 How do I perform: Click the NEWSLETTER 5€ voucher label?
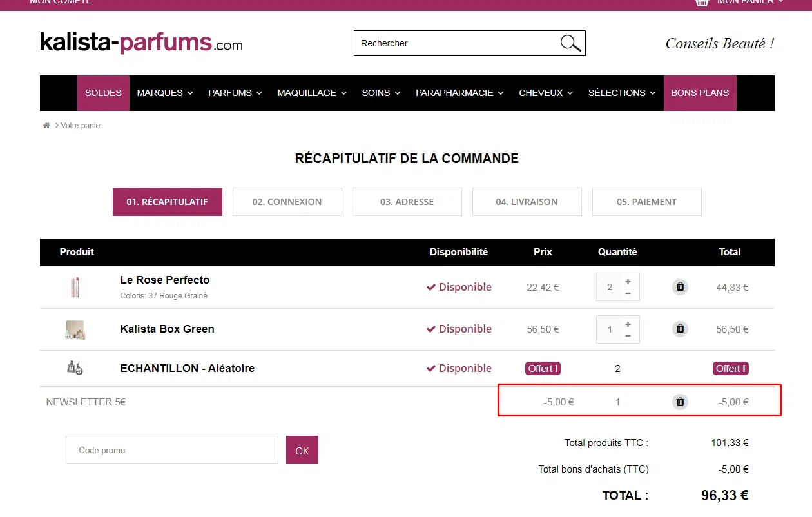tap(86, 402)
